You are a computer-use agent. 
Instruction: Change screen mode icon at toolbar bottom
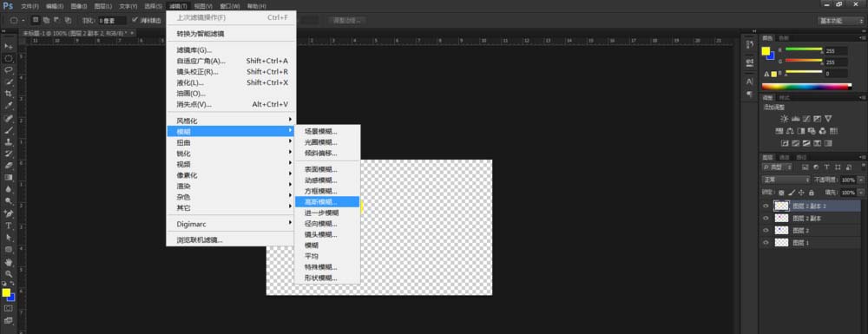[9, 320]
